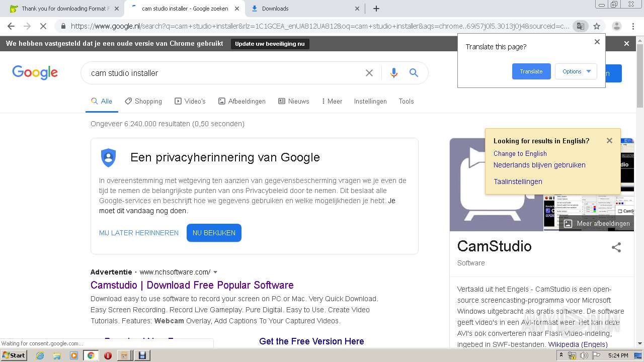Open Windows Explorer from the taskbar
The height and width of the screenshot is (362, 644).
57,355
